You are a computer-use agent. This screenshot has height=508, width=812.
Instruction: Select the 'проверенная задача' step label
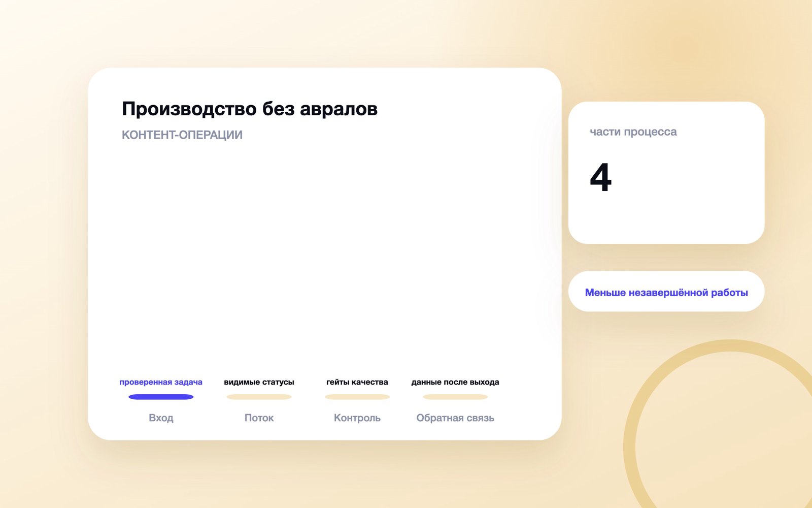(x=161, y=382)
